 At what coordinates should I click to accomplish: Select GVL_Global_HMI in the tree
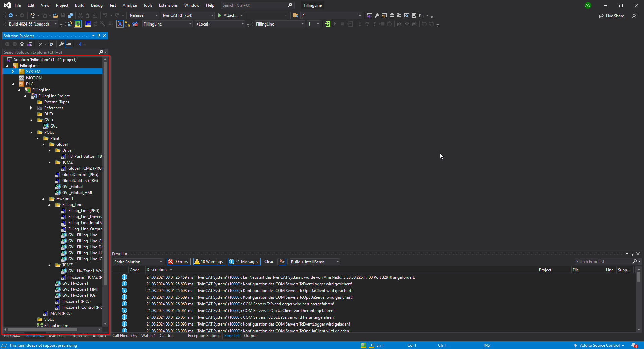point(77,193)
